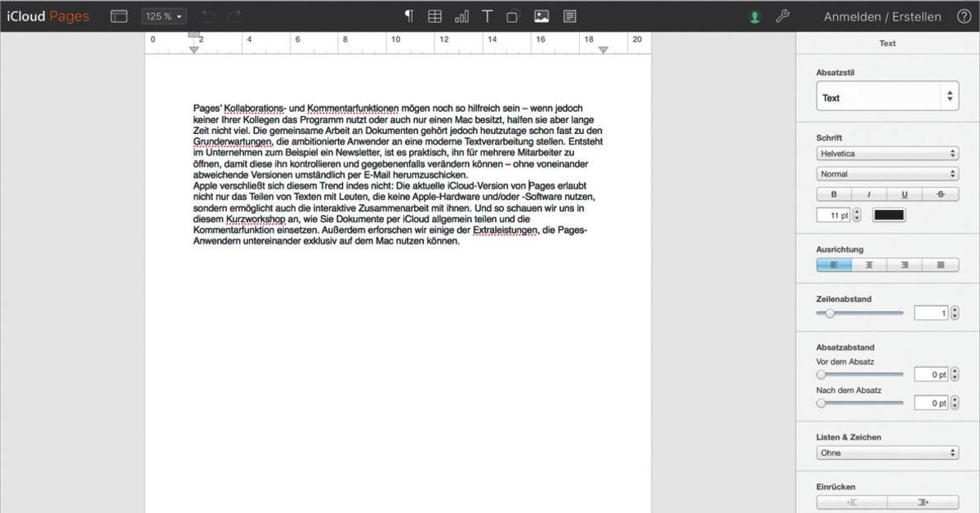980x513 pixels.
Task: Click the Zeilenabstand slider
Action: click(860, 313)
